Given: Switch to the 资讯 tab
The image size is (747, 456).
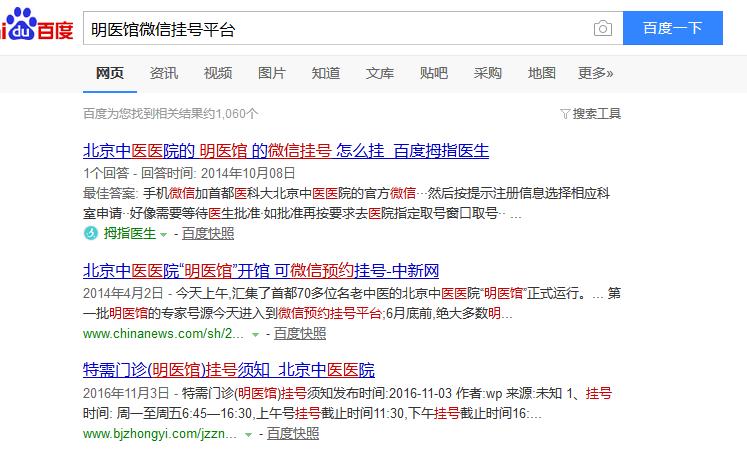Looking at the screenshot, I should click(164, 73).
